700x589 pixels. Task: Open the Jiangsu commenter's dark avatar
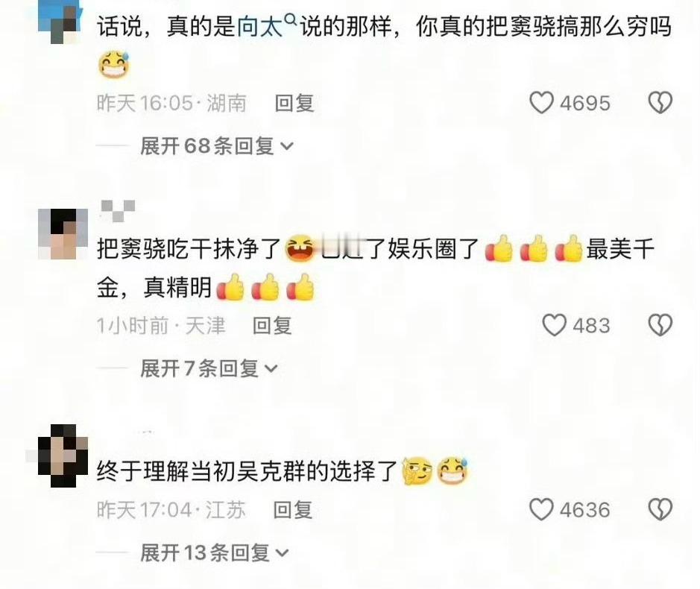[63, 456]
